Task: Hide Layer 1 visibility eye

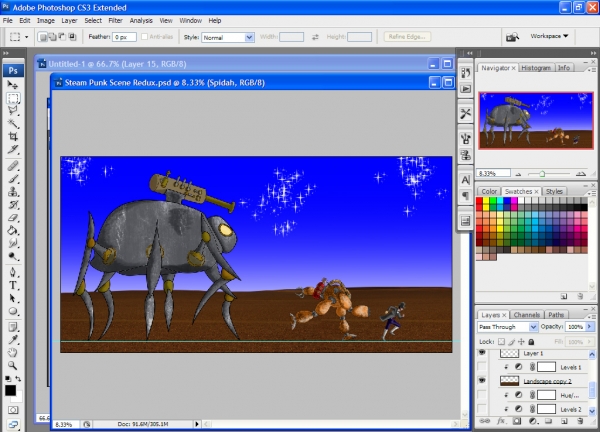Action: (482, 353)
